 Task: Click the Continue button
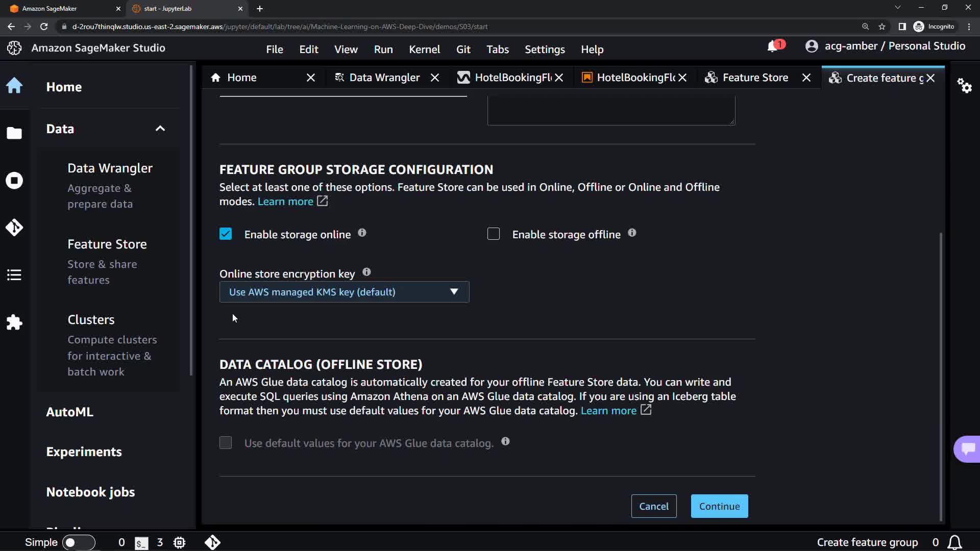719,506
